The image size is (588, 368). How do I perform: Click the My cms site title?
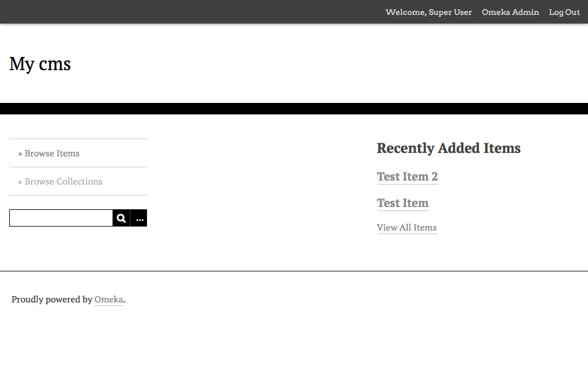pyautogui.click(x=40, y=64)
